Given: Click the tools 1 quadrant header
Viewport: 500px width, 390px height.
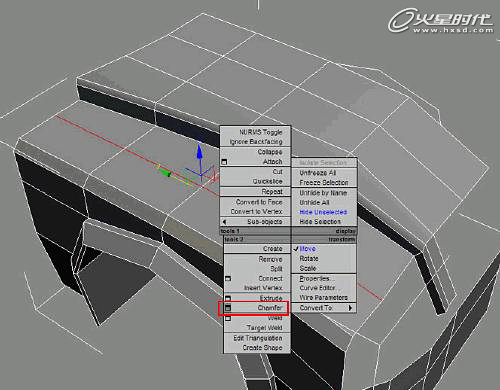Looking at the screenshot, I should tap(255, 231).
